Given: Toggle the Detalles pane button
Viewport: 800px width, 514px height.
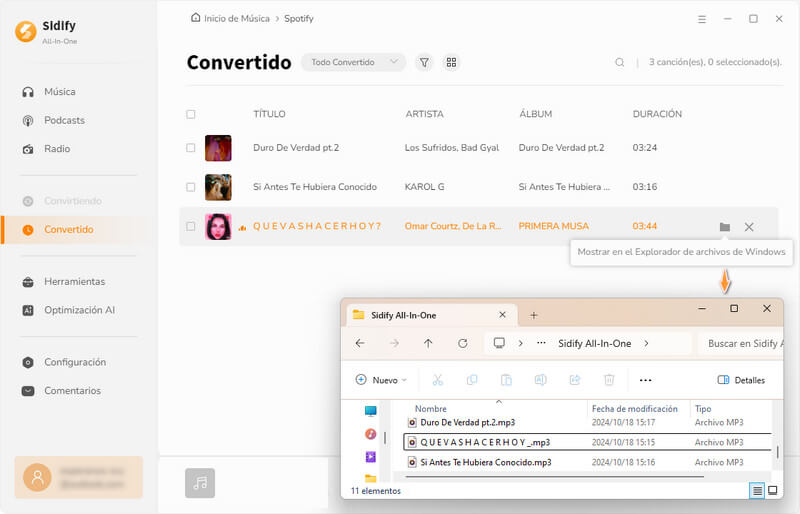Looking at the screenshot, I should pyautogui.click(x=741, y=380).
